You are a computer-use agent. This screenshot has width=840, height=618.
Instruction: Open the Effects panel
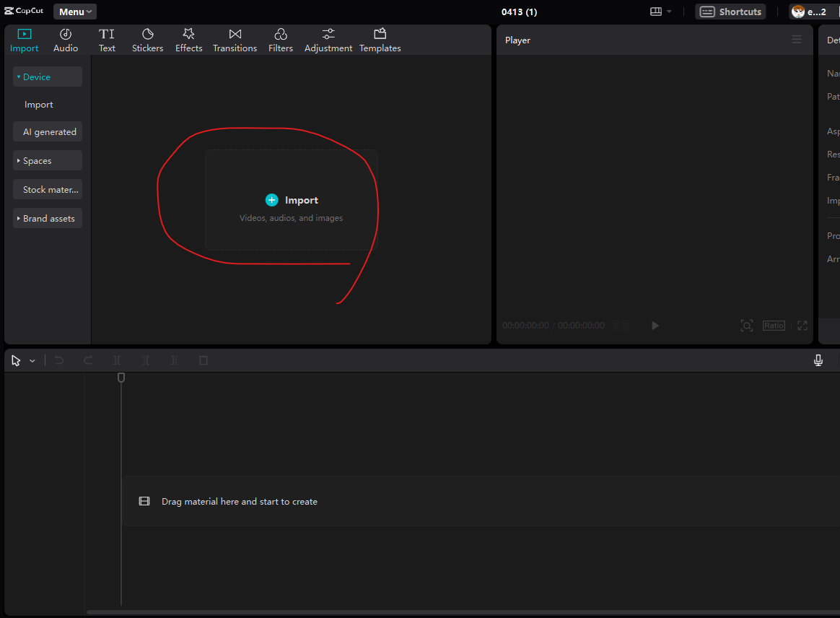[188, 40]
